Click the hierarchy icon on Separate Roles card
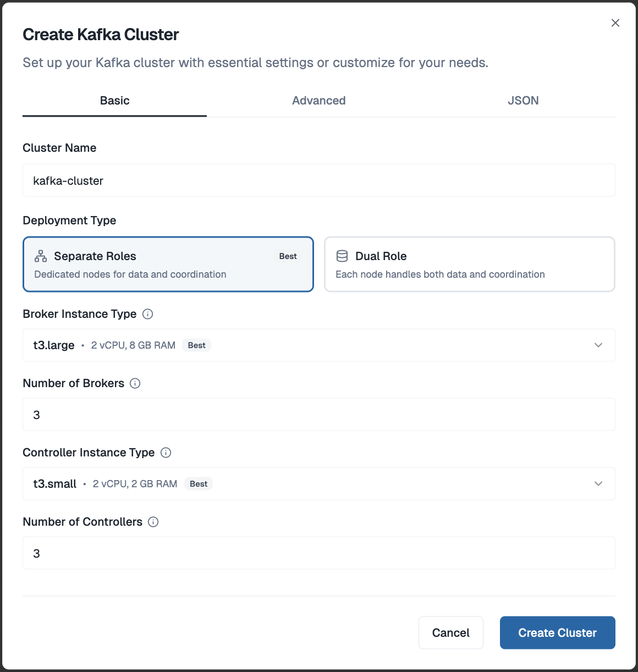 [39, 256]
